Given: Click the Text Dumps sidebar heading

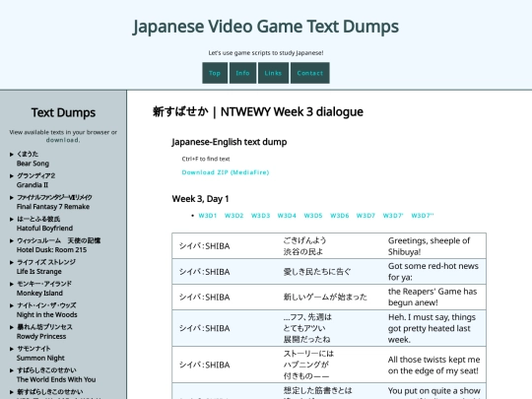Looking at the screenshot, I should pyautogui.click(x=63, y=112).
